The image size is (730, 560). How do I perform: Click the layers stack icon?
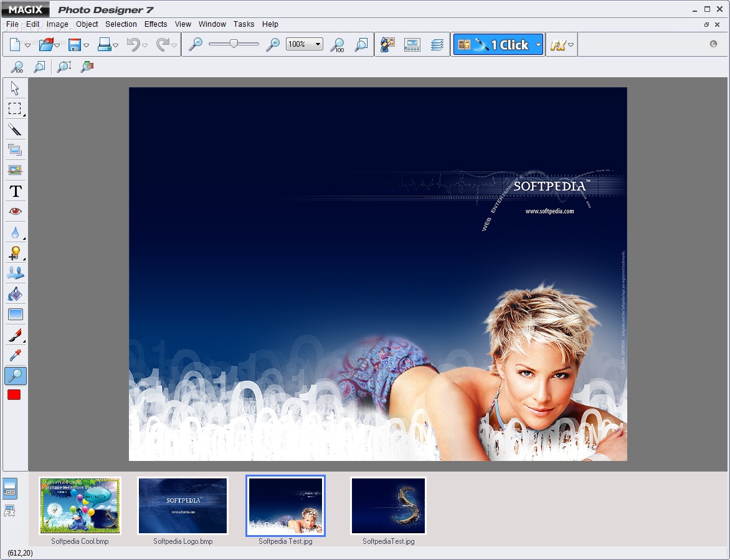[437, 45]
